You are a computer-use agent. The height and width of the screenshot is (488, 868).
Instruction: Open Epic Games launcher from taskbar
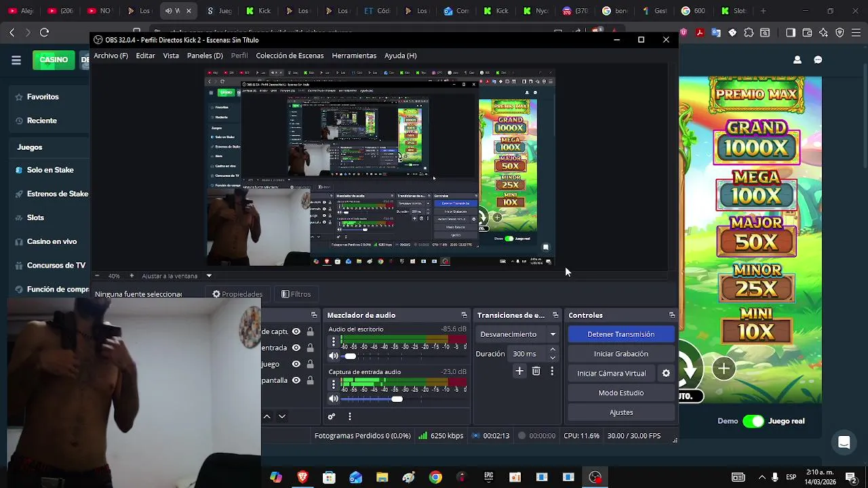(488, 477)
